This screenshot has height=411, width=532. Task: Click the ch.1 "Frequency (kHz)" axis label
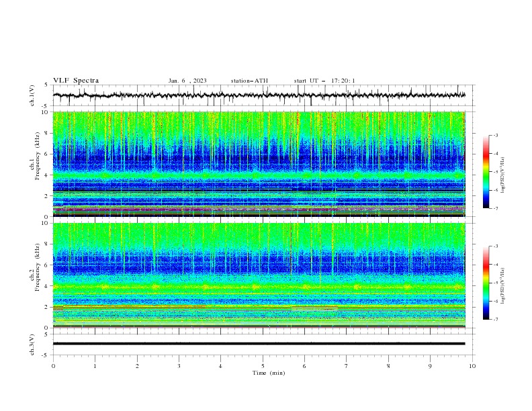coord(38,156)
